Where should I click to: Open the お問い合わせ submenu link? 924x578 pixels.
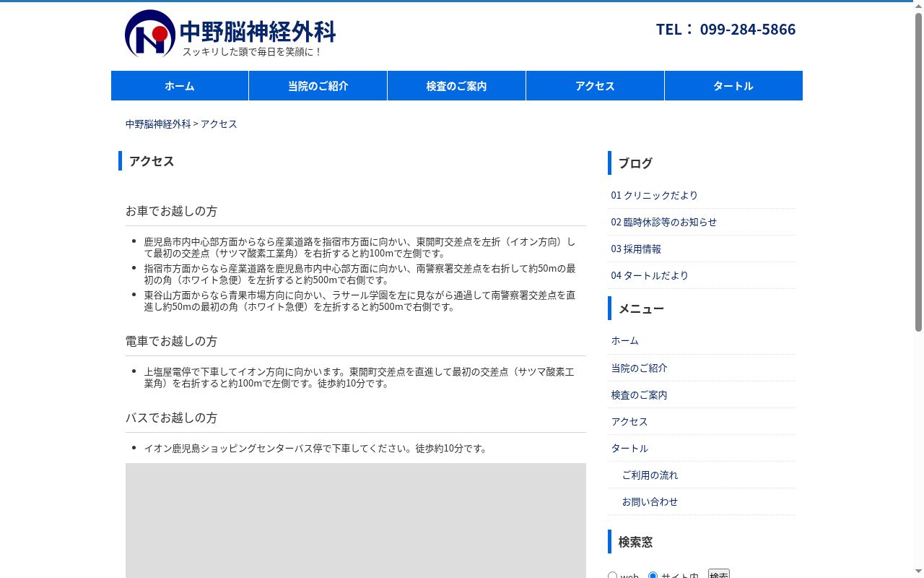point(650,501)
